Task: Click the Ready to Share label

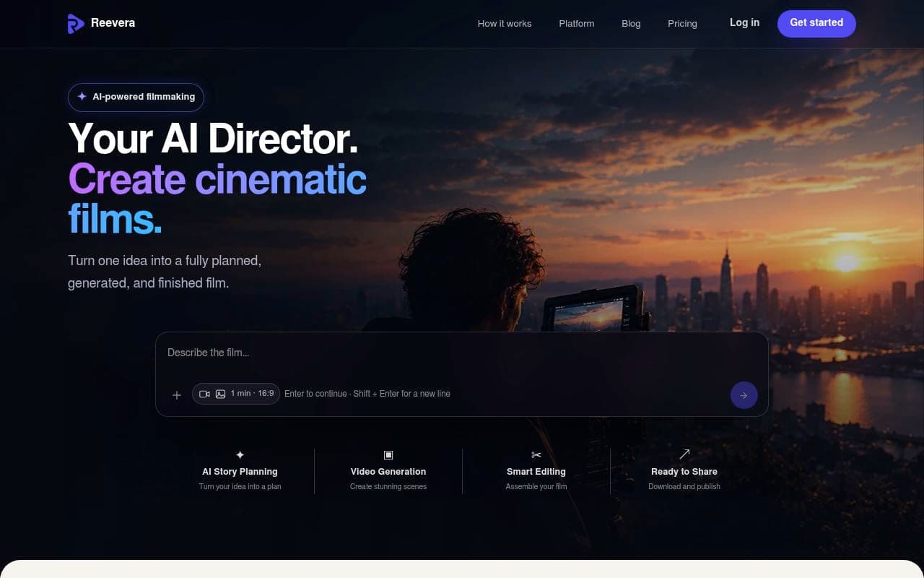Action: coord(684,472)
